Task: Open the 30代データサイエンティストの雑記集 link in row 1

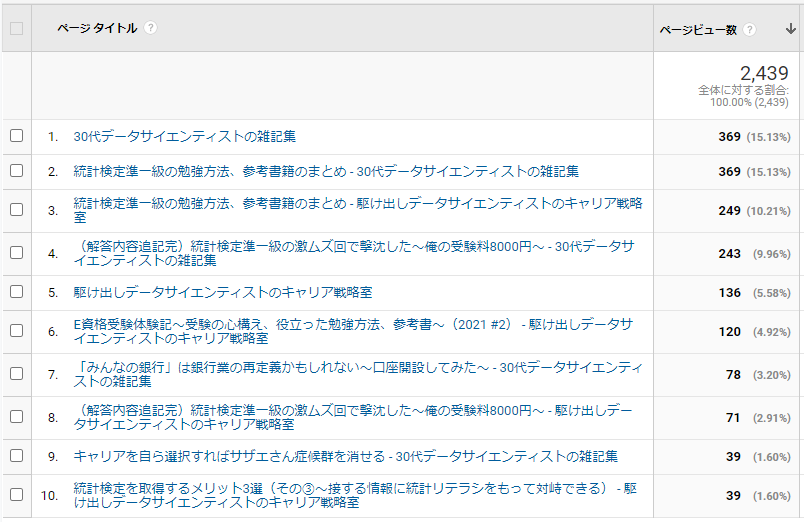Action: pyautogui.click(x=185, y=136)
